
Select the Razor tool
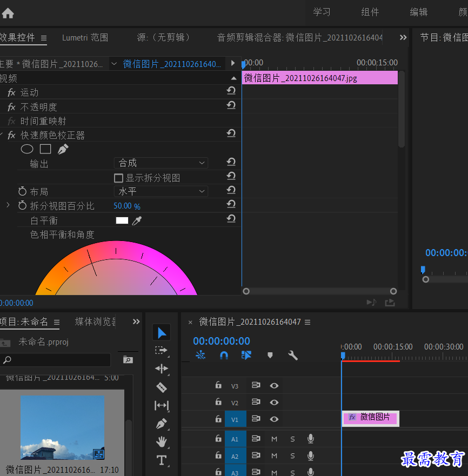click(161, 387)
